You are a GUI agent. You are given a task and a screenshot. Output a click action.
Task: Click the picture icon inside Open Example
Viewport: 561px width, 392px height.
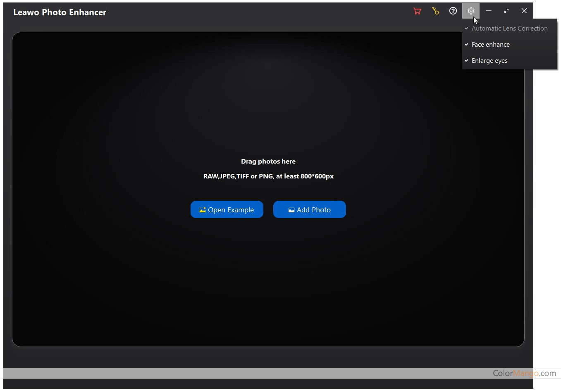pyautogui.click(x=203, y=210)
